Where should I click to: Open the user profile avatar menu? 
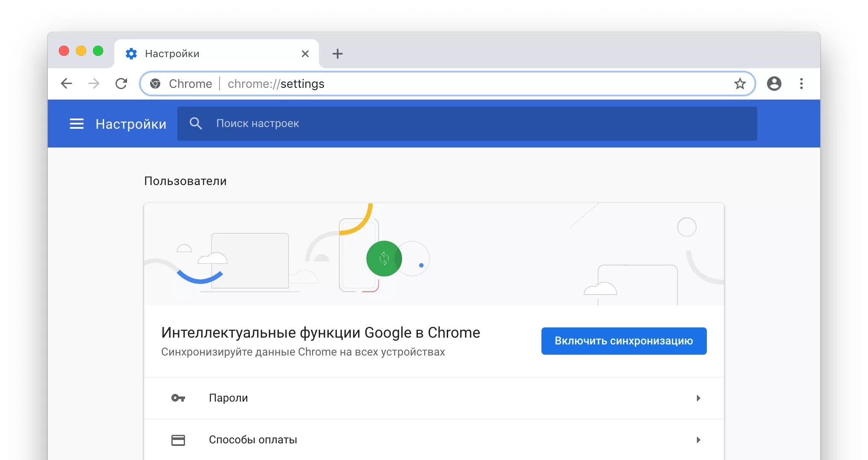coord(774,84)
